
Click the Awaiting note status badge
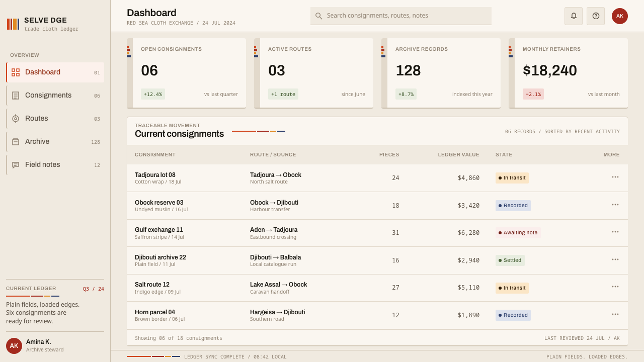(x=518, y=233)
